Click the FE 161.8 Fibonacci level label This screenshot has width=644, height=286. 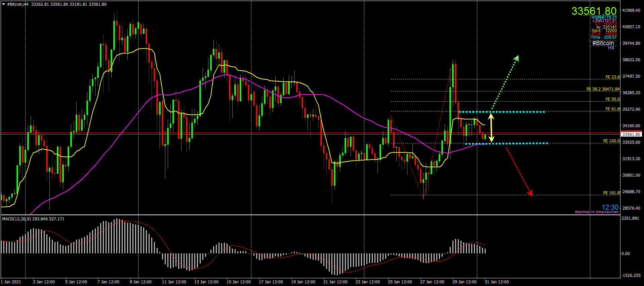click(611, 193)
